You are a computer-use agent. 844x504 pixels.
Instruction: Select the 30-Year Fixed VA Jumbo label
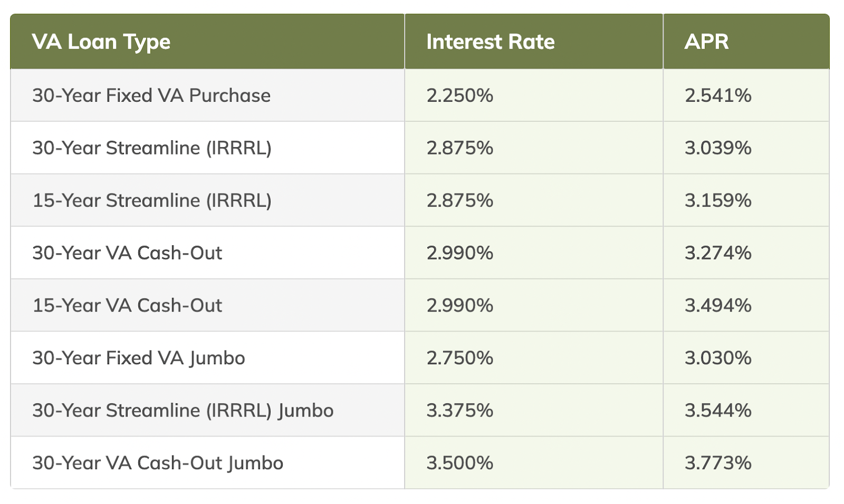tap(139, 358)
